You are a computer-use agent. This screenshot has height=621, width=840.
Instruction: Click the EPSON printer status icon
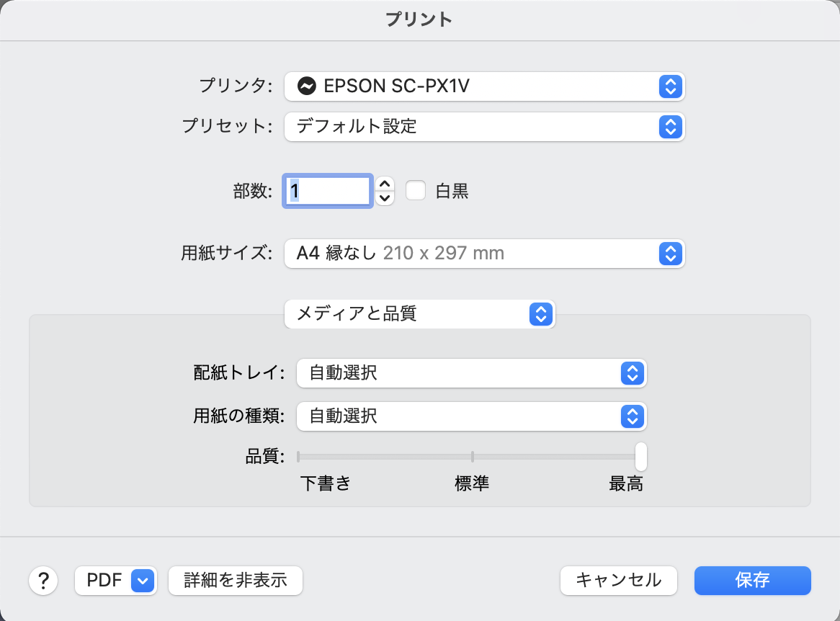click(x=307, y=86)
